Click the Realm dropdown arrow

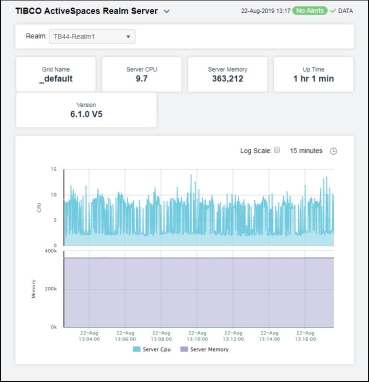[128, 37]
